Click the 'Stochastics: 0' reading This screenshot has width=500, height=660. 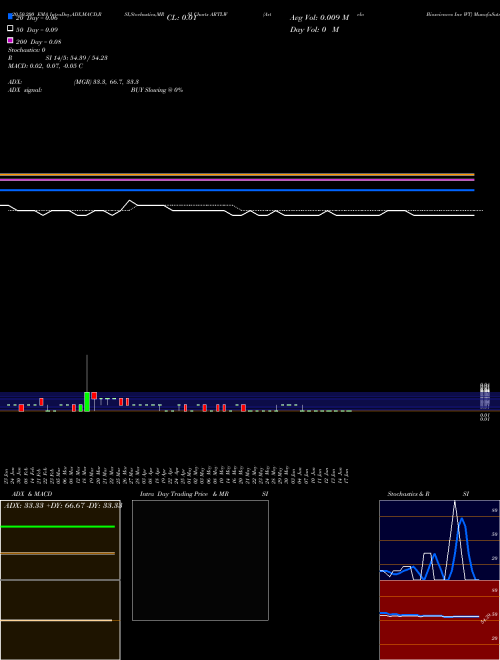[x=27, y=50]
